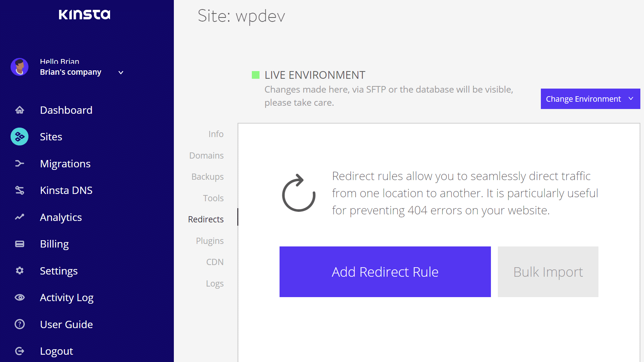Open the Logs tab
644x362 pixels.
click(215, 284)
